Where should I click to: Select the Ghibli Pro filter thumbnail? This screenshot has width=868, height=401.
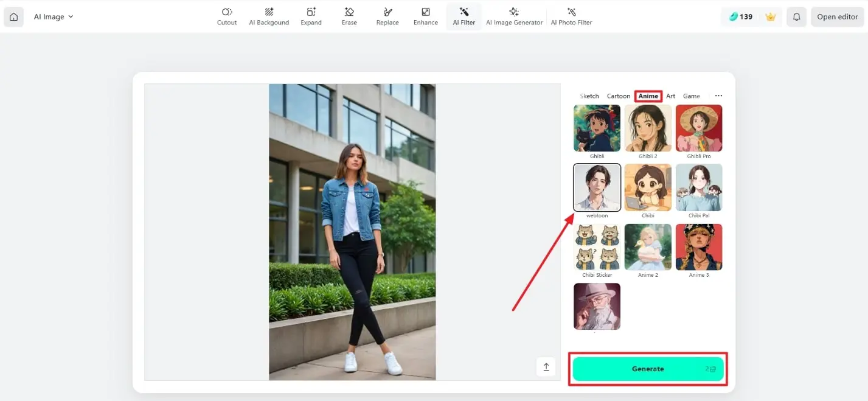coord(698,128)
